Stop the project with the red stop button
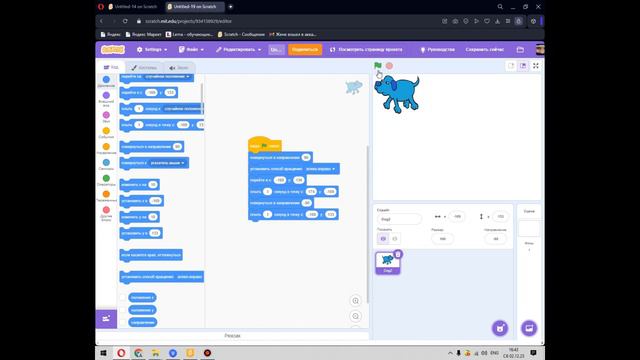640x360 pixels. [389, 66]
